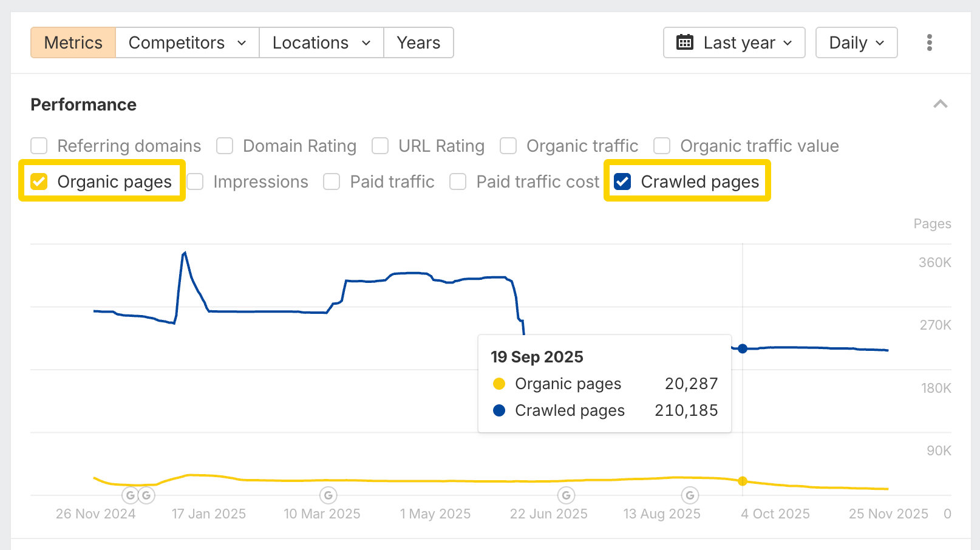The width and height of the screenshot is (980, 550).
Task: Click the calendar icon beside Last year
Action: click(685, 42)
